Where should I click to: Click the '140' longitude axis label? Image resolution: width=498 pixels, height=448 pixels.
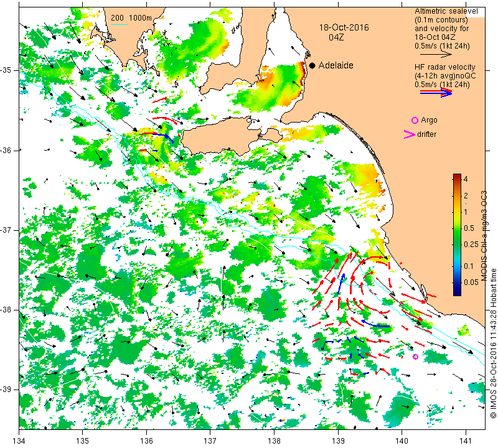click(x=402, y=441)
